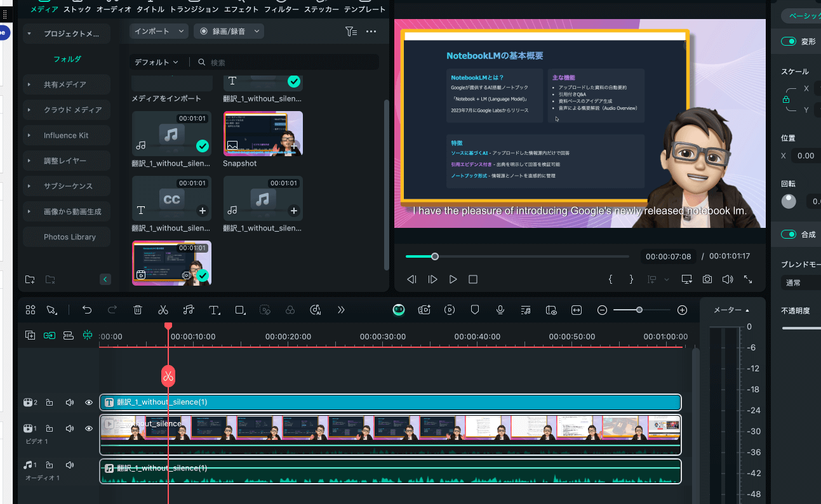Open the media filter icon beside record button

point(350,31)
